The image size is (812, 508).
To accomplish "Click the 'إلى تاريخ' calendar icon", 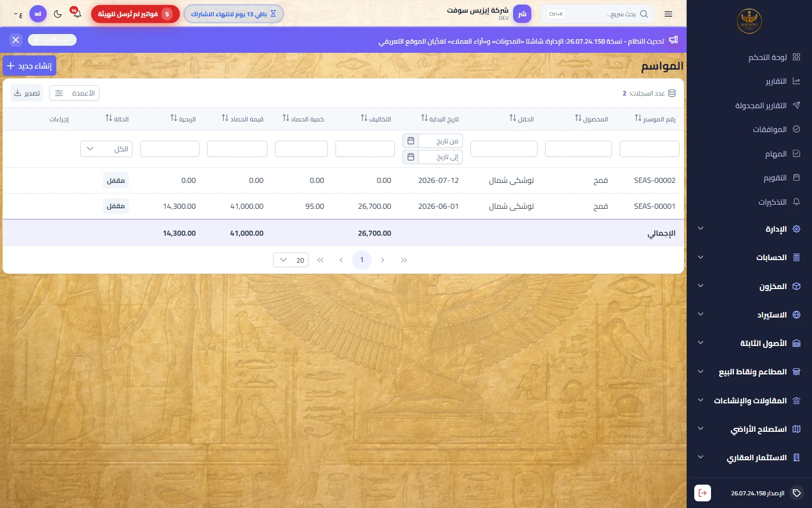I will click(411, 157).
